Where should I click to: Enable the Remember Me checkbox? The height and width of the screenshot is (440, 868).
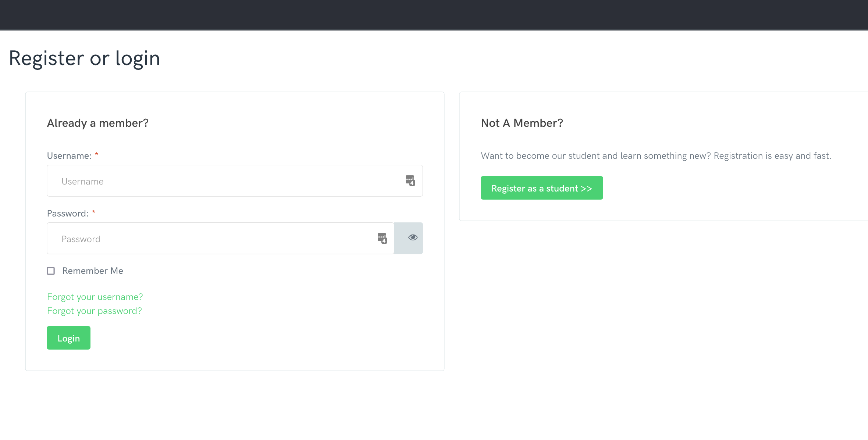[51, 271]
